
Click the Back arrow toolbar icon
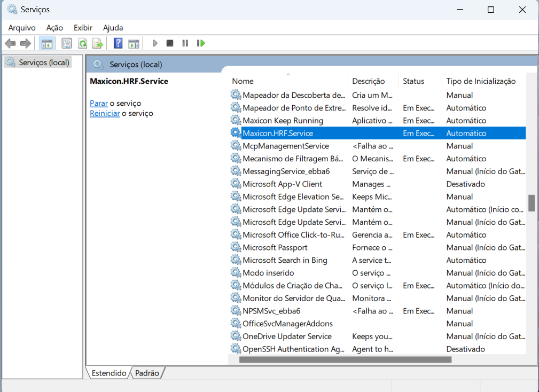pyautogui.click(x=10, y=43)
